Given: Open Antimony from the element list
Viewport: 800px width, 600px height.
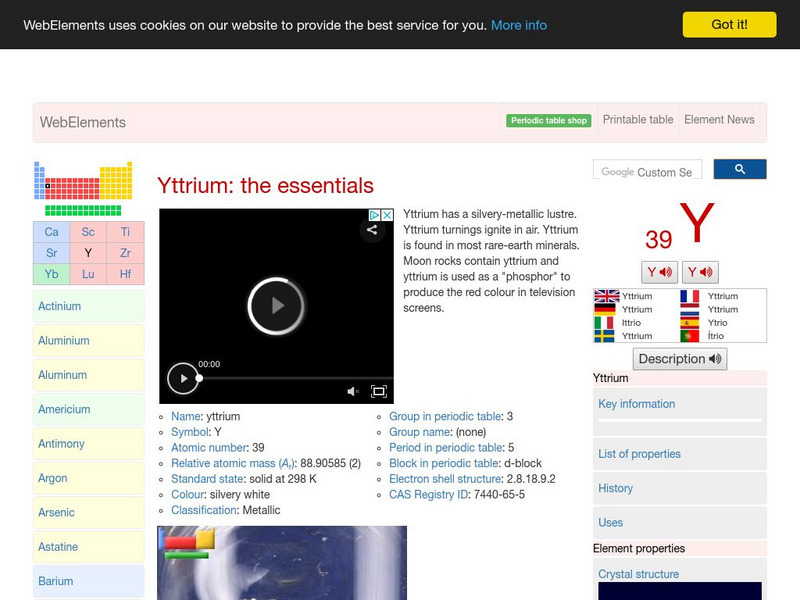Looking at the screenshot, I should click(x=89, y=444).
